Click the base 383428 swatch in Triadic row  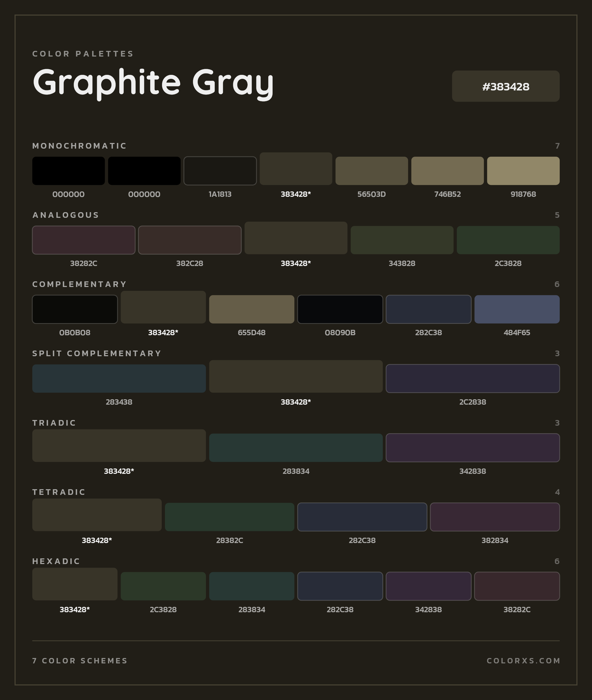point(119,446)
